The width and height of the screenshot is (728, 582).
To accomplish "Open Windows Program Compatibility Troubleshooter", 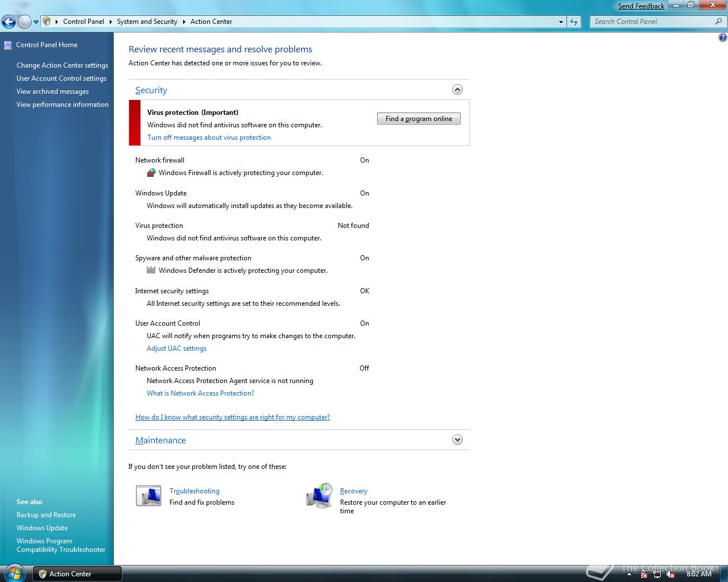I will tap(61, 545).
